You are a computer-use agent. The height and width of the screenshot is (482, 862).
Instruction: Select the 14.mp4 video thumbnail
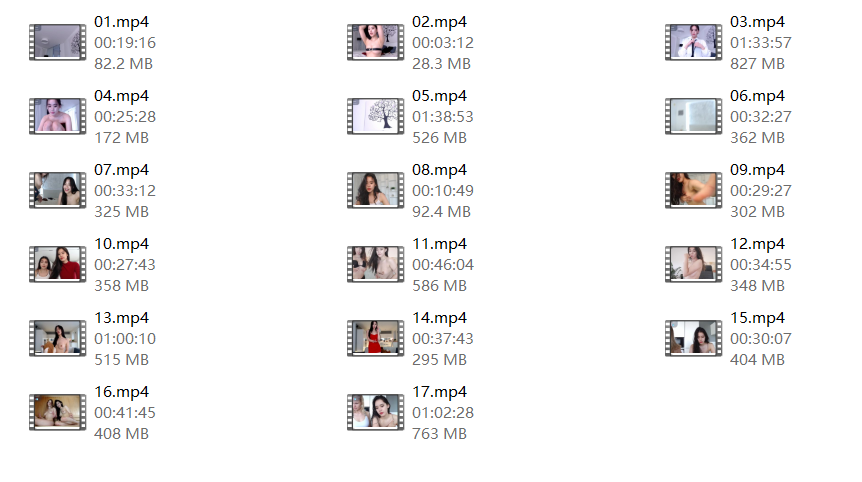pos(375,338)
